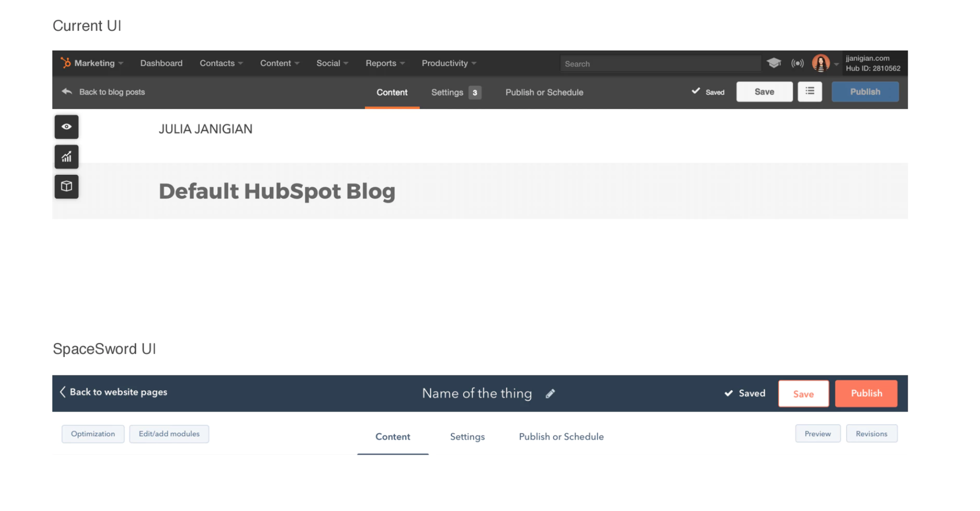Viewport: 980px width, 511px height.
Task: Click the Saved status in SpaceSword UI
Action: [744, 393]
